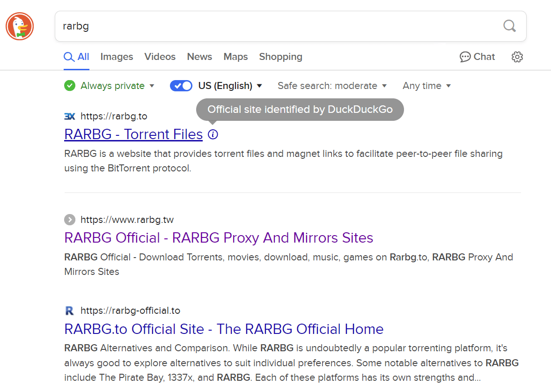The image size is (551, 392).
Task: Click the https://rarbg-official.to URL
Action: coord(130,311)
